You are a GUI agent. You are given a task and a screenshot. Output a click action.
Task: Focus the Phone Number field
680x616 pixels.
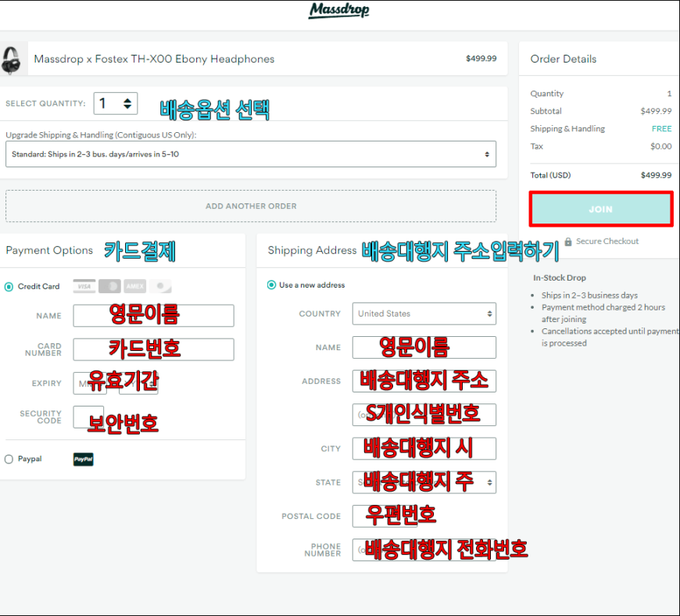tap(424, 550)
